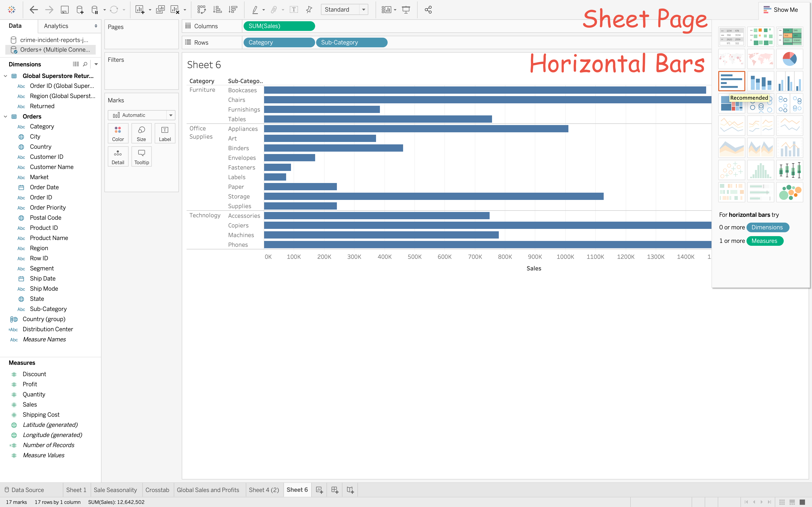The image size is (812, 507).
Task: Click the Swap Rows and Columns icon
Action: (201, 10)
